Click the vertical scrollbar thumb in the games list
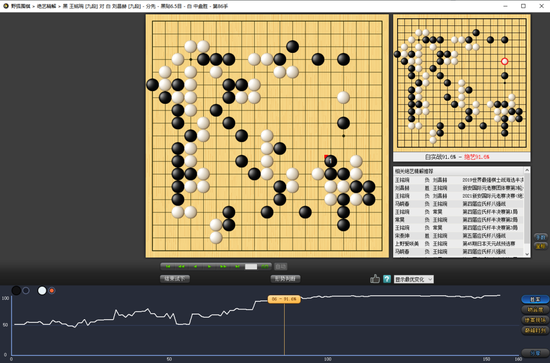The width and height of the screenshot is (550, 363). click(x=527, y=209)
